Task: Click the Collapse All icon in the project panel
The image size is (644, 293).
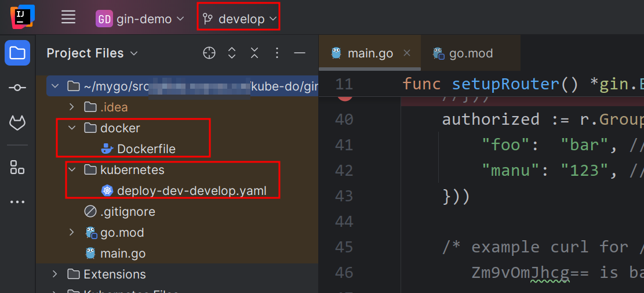Action: 254,53
